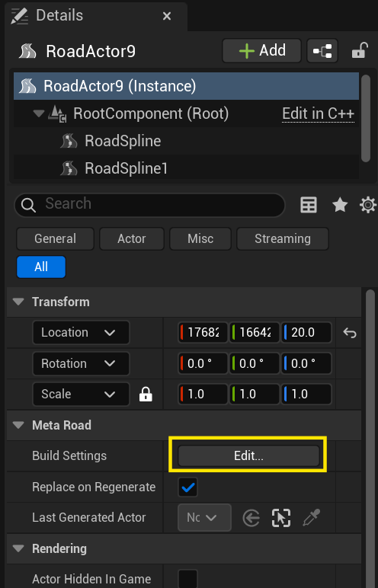Filter by the Misc category

pyautogui.click(x=200, y=238)
